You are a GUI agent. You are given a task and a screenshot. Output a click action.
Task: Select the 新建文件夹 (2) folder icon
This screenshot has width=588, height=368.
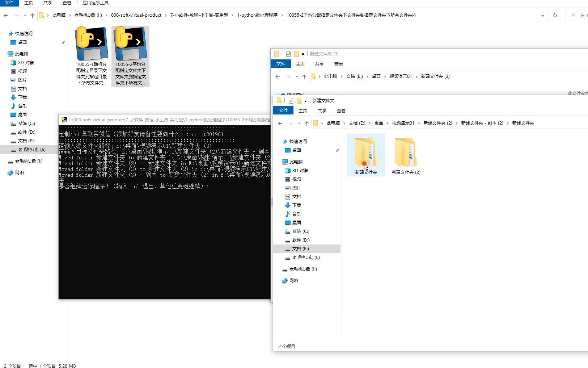pos(406,152)
